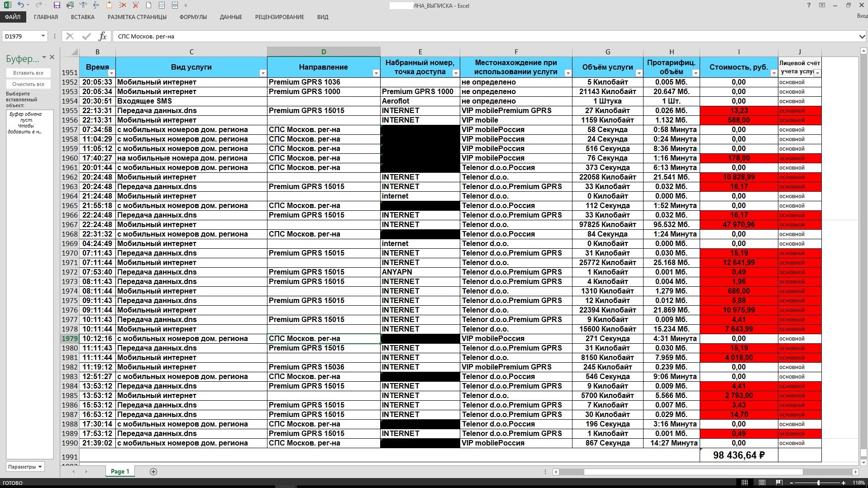Click the rightmost table grid toolbar icon
This screenshot has height=488, width=868.
point(175,5)
